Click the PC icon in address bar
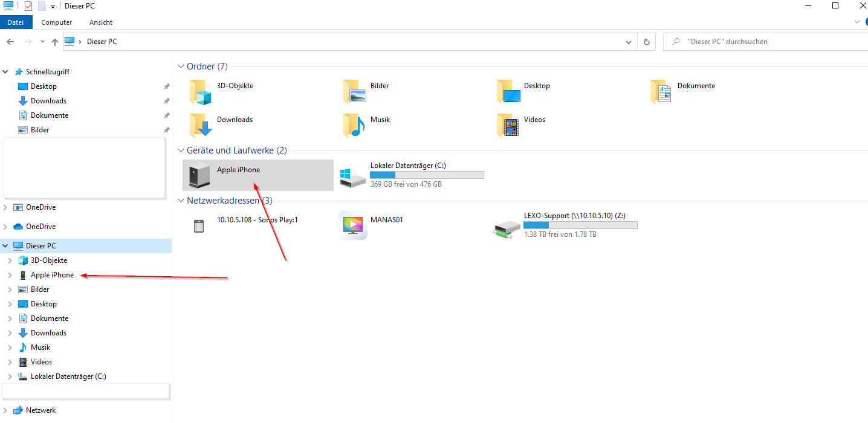Screen dimensions: 868x423 tap(70, 41)
